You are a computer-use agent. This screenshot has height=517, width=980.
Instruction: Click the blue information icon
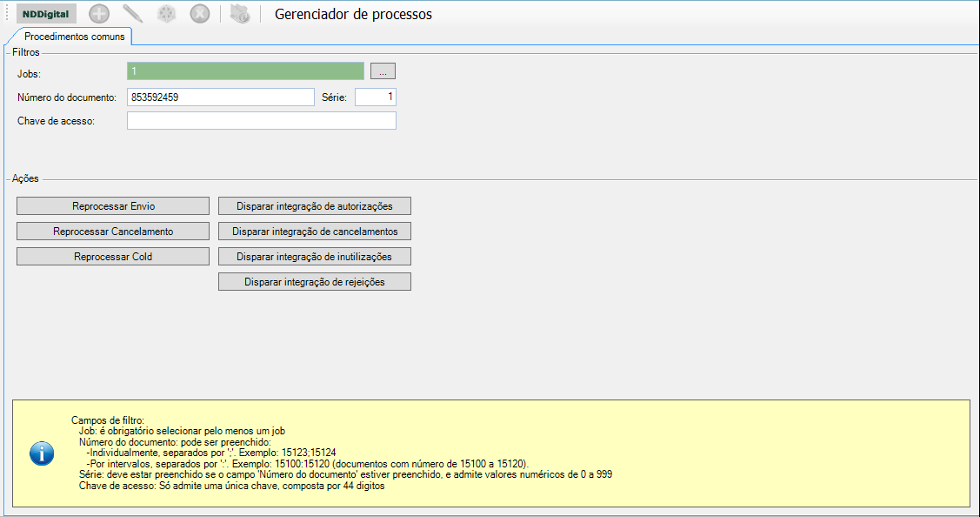click(x=42, y=453)
